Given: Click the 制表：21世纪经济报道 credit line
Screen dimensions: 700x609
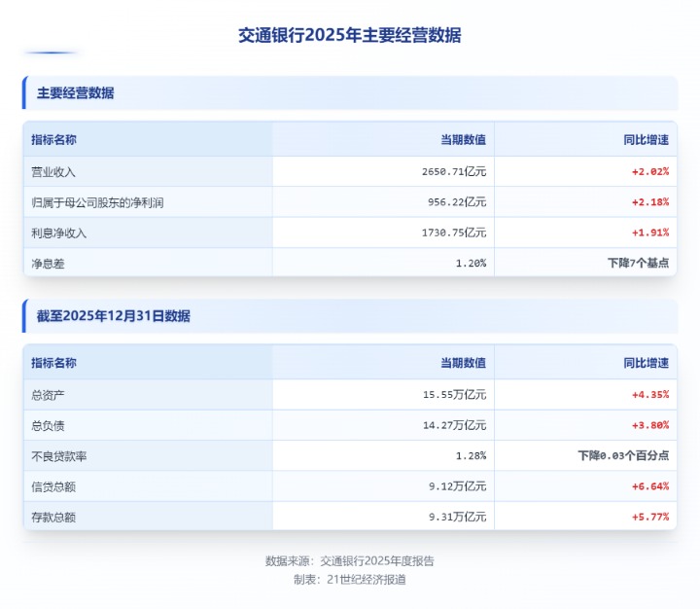Looking at the screenshot, I should coord(350,579).
